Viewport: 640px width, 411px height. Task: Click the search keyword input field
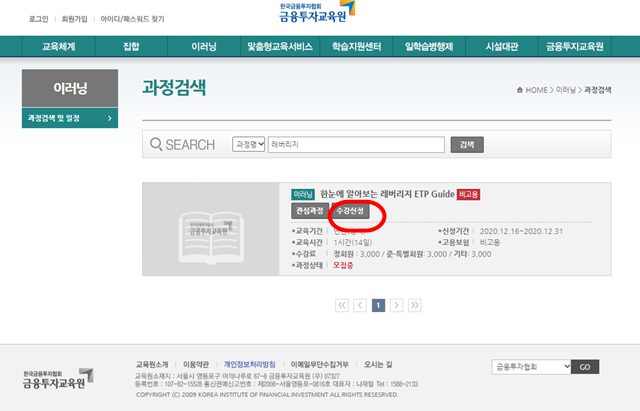[356, 144]
